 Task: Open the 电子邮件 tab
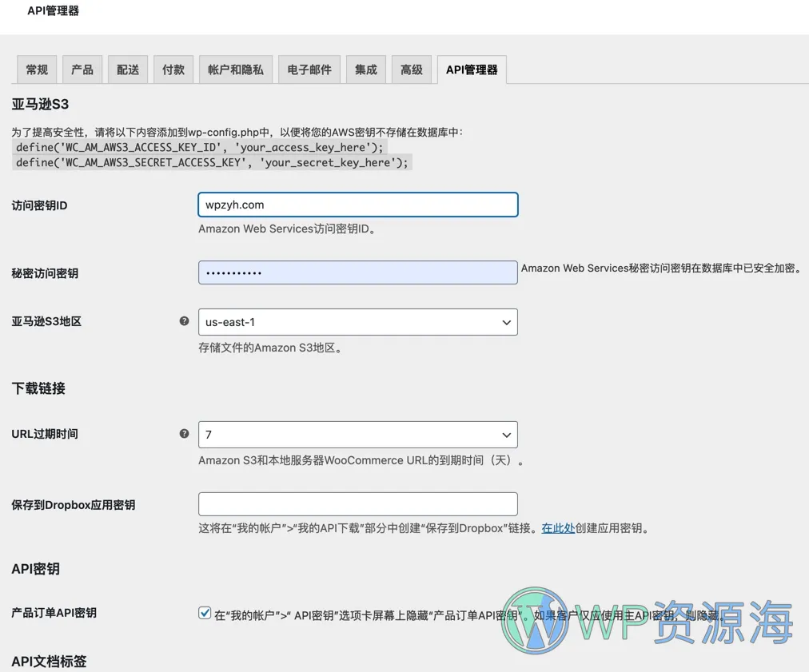(309, 70)
